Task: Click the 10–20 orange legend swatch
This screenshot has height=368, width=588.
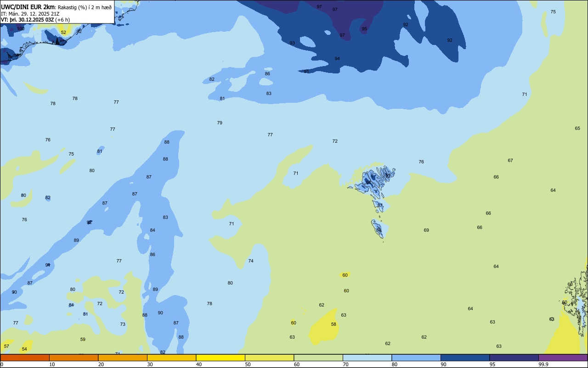Action: (x=73, y=357)
